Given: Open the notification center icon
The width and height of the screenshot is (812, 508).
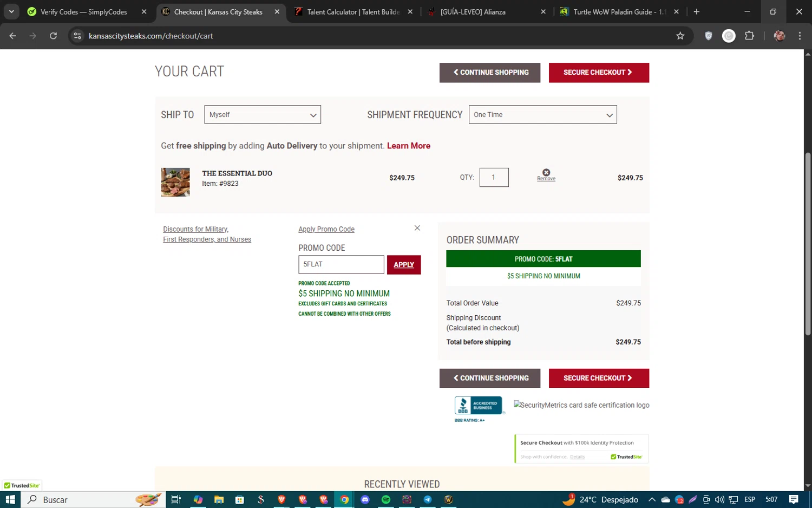Looking at the screenshot, I should (794, 499).
